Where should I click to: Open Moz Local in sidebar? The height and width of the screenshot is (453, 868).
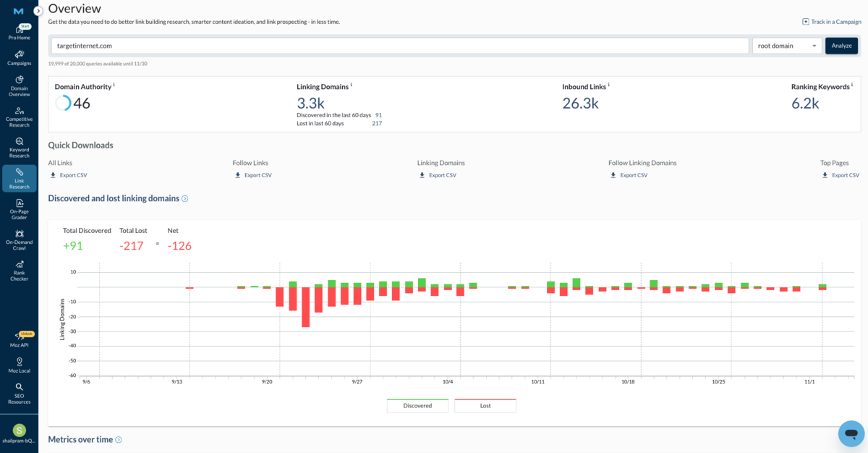coord(19,365)
